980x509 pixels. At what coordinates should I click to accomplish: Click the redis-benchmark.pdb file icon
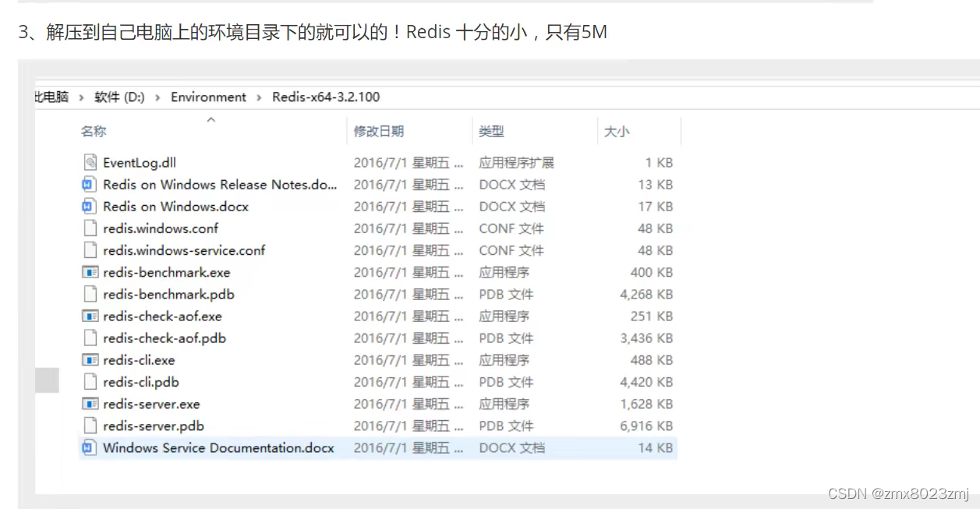click(90, 294)
